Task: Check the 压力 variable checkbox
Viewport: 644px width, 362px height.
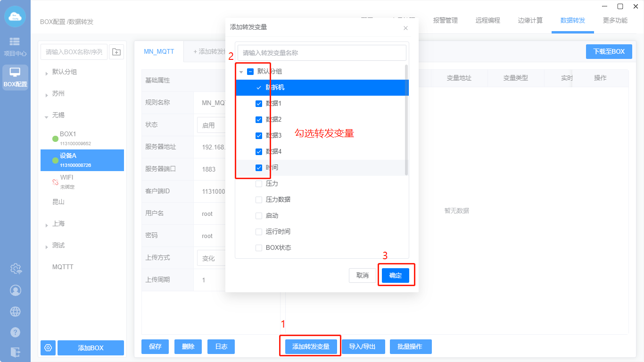Action: pos(258,184)
